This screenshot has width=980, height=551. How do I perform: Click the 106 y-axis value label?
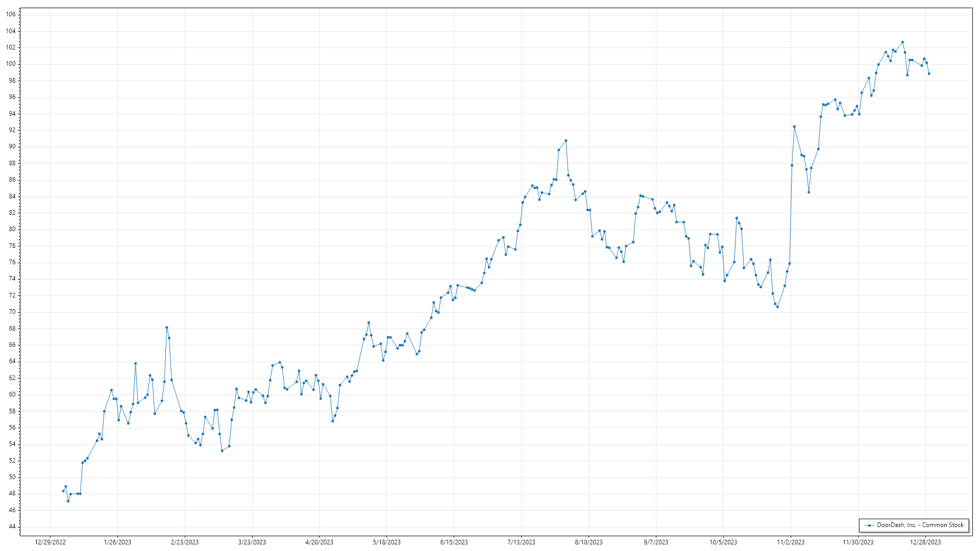[11, 14]
